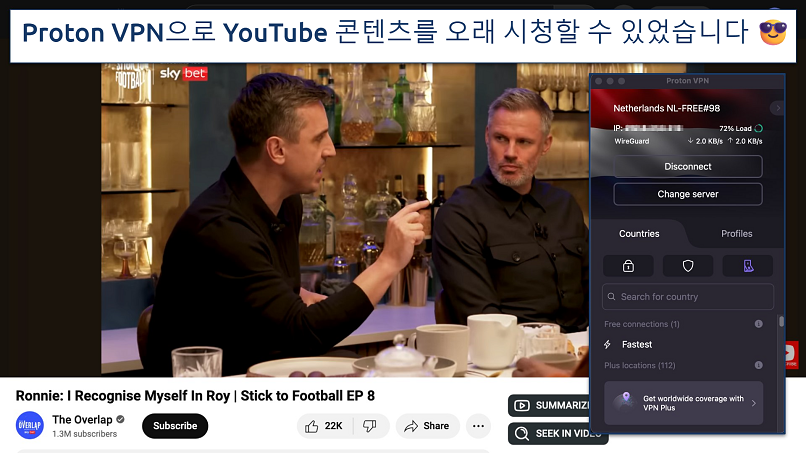Click the Proton VPN server list scrollbar
This screenshot has width=806, height=453.
pyautogui.click(x=781, y=321)
